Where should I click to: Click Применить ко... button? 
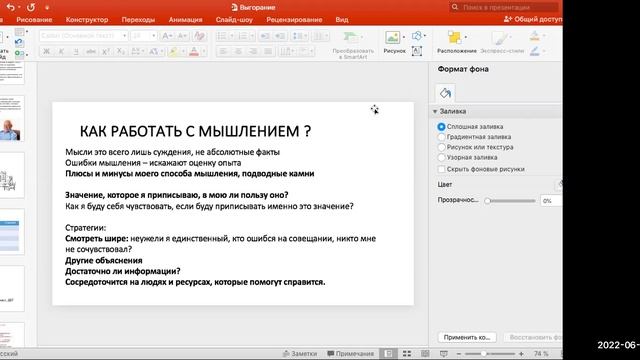click(467, 338)
